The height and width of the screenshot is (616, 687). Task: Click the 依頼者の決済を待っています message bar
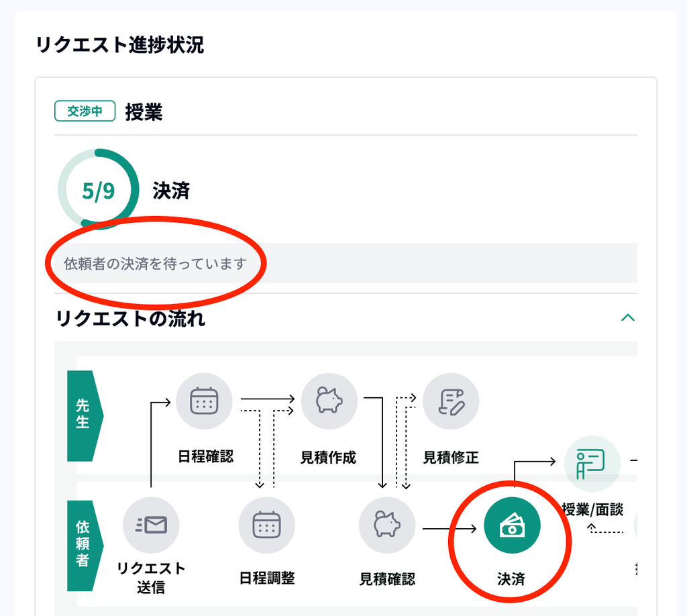pos(346,263)
